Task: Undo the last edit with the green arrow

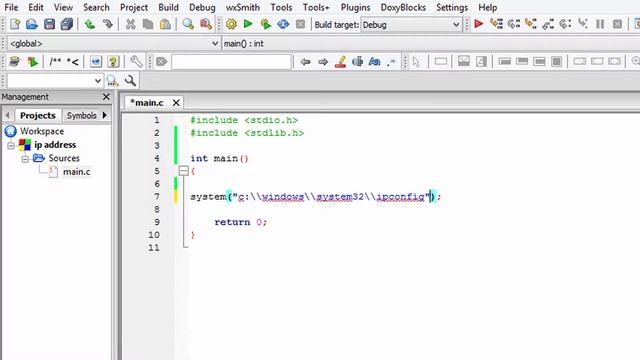Action: point(89,24)
